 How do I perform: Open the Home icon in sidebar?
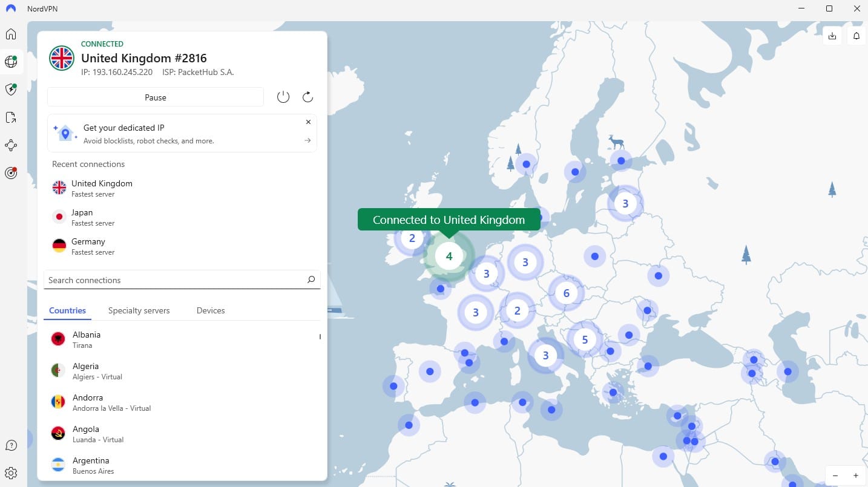[x=11, y=34]
